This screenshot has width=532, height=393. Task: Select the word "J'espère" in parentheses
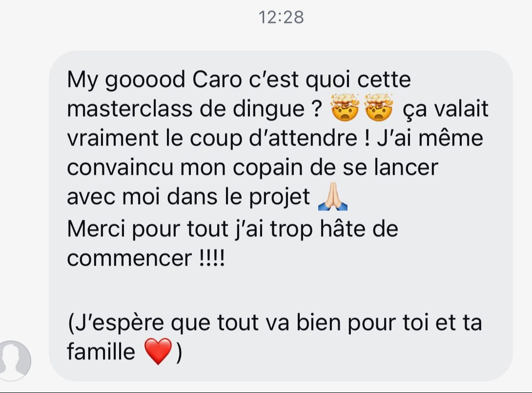(116, 323)
